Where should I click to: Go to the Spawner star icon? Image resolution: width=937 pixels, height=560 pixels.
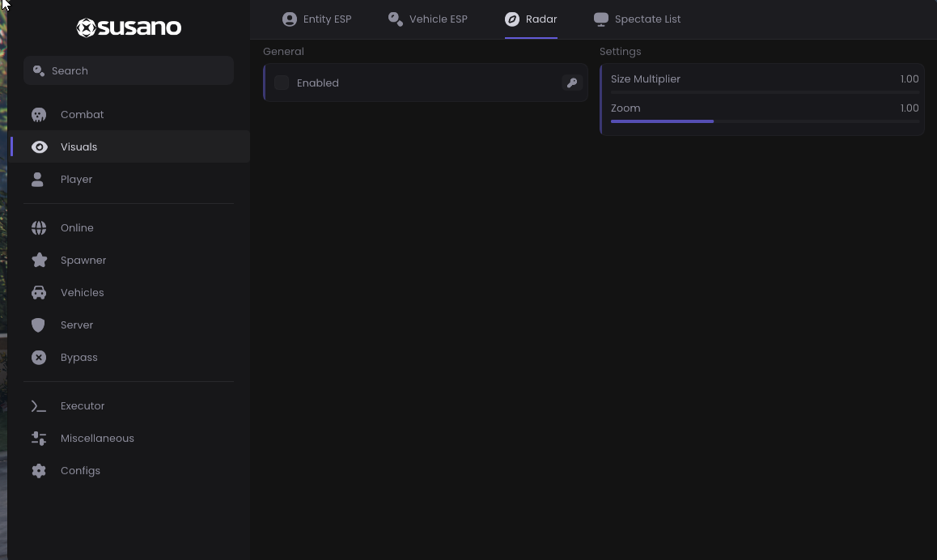click(39, 260)
